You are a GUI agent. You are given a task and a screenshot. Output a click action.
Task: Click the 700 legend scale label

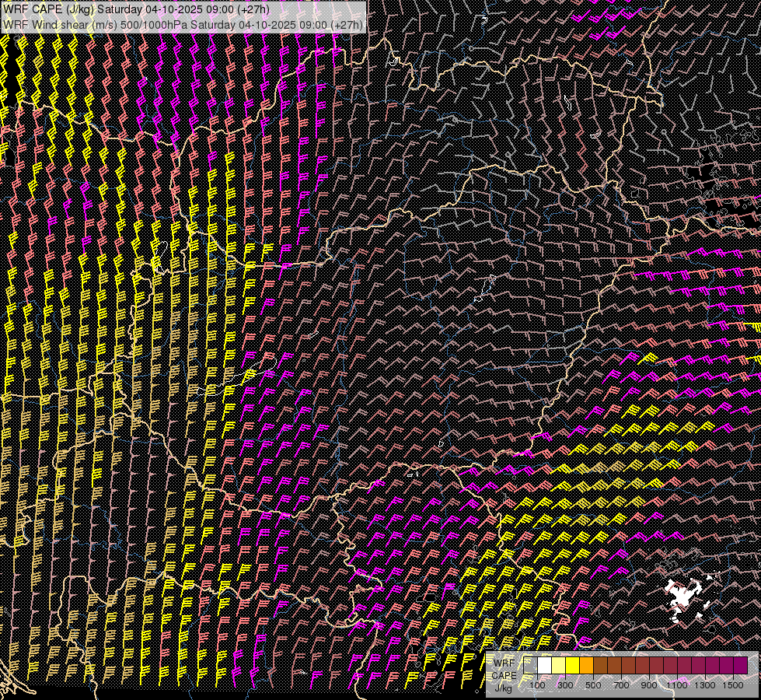click(x=621, y=685)
